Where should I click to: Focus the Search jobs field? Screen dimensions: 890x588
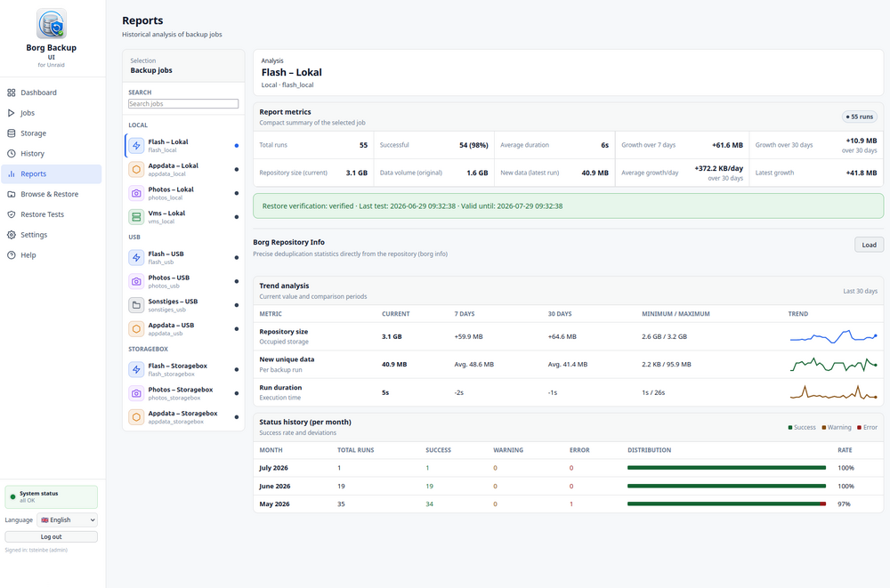(x=183, y=104)
